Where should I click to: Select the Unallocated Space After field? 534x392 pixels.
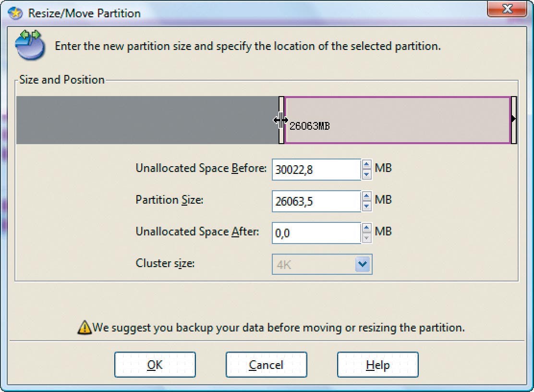tap(316, 233)
